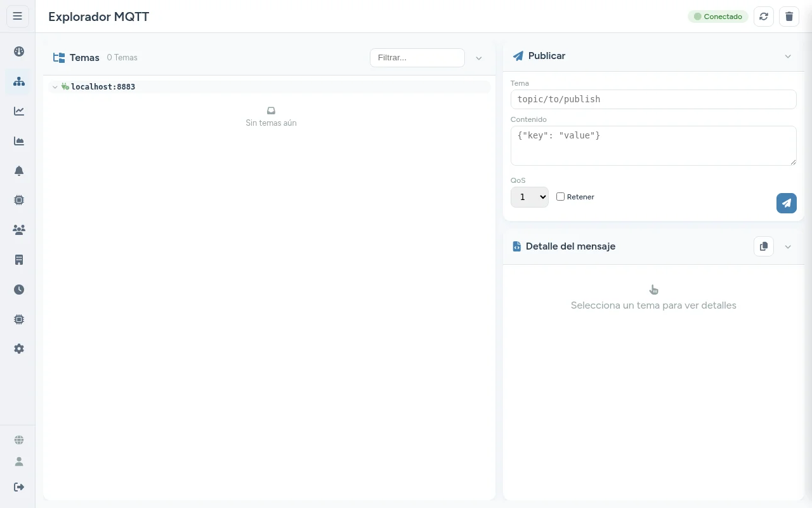Open the line chart analytics icon
Viewport: 812px width, 508px height.
coord(19,110)
